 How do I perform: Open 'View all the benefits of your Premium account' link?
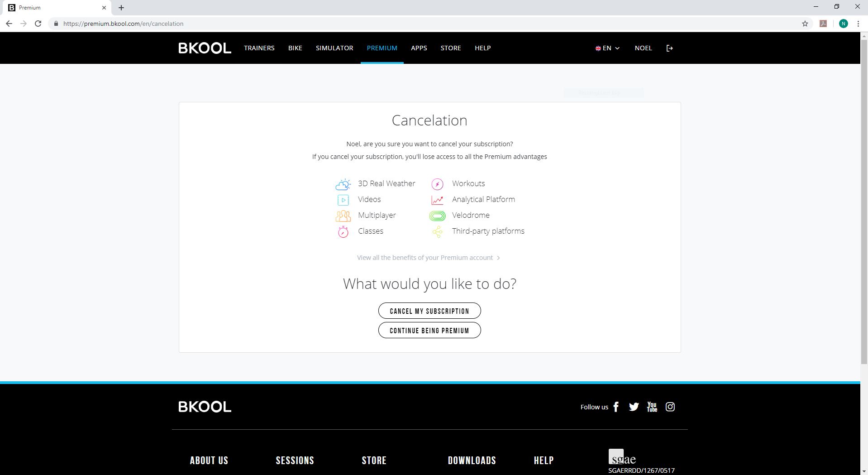[x=429, y=258]
